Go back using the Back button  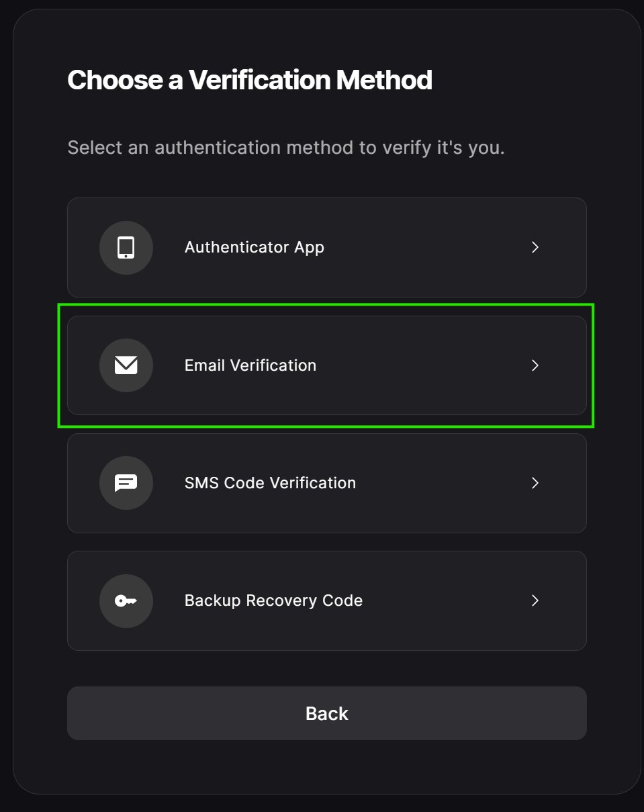pyautogui.click(x=326, y=713)
